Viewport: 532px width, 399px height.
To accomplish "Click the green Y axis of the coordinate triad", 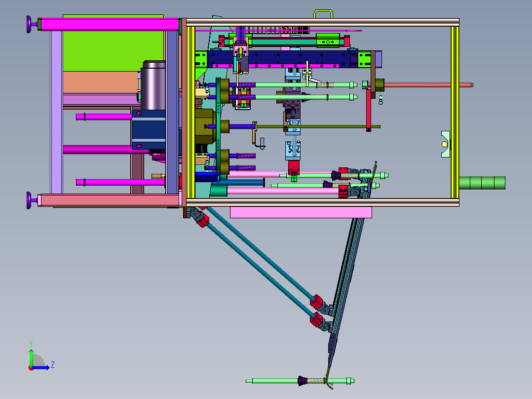I will 31,358.
